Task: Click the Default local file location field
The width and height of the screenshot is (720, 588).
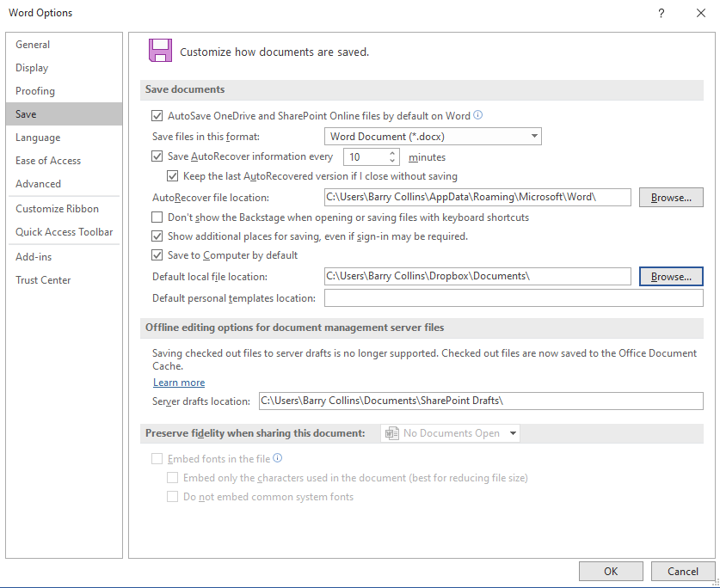Action: [477, 276]
